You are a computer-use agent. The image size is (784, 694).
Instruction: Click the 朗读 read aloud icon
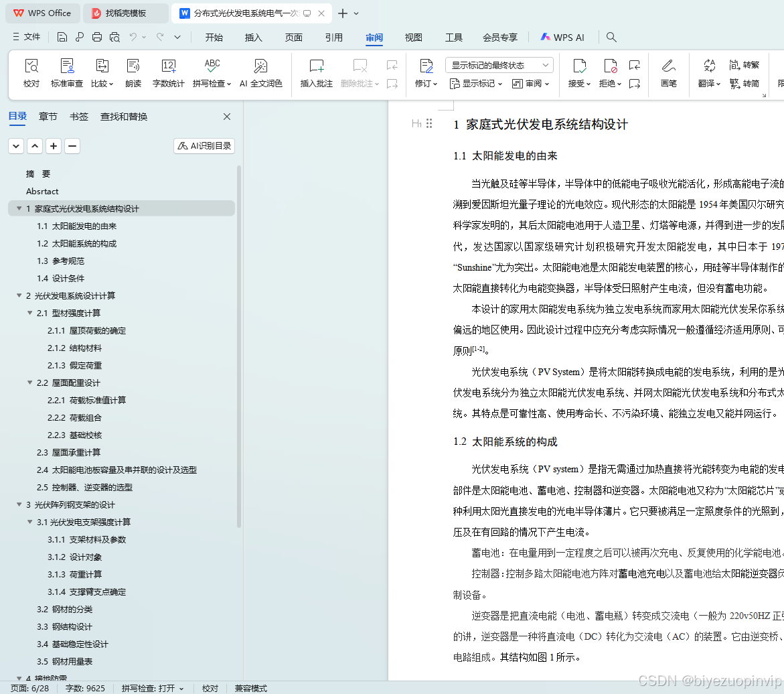pos(133,72)
